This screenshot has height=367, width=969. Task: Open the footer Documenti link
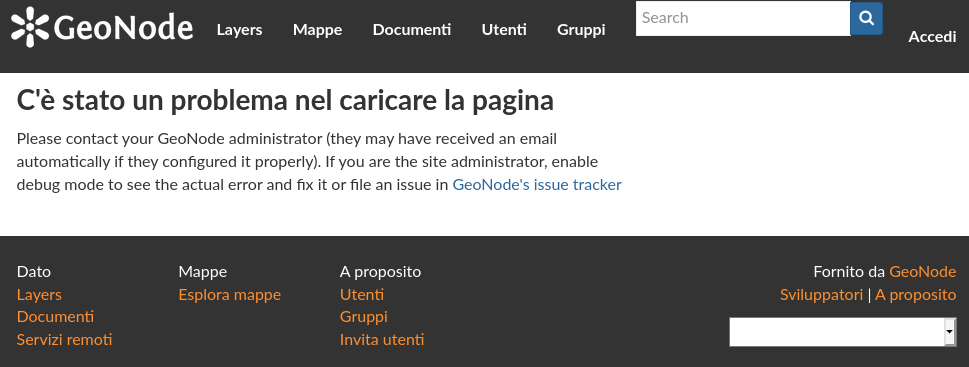click(56, 317)
